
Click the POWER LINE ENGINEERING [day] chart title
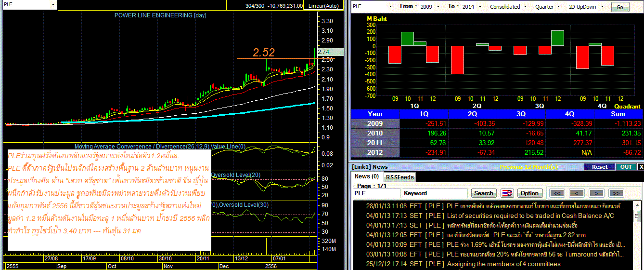pyautogui.click(x=160, y=15)
